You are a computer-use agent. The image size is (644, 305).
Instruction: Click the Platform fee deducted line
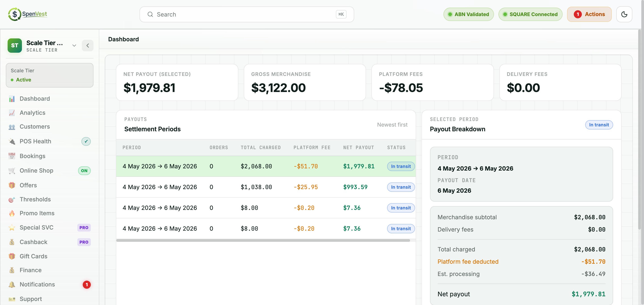[x=521, y=262]
